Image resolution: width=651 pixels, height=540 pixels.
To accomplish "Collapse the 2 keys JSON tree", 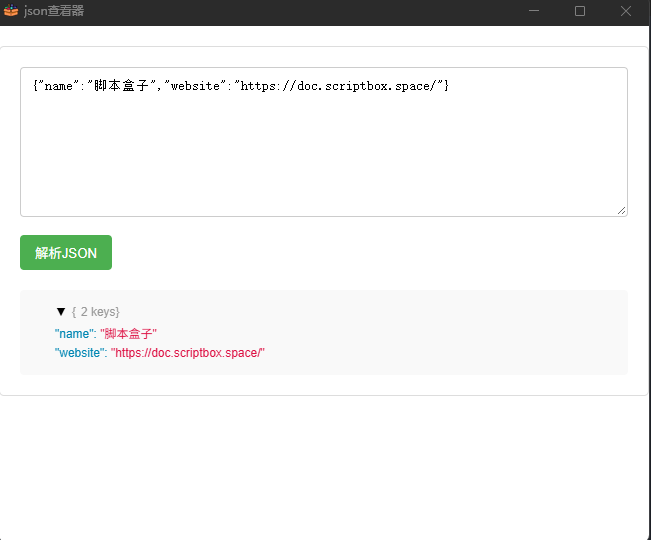I will coord(61,312).
